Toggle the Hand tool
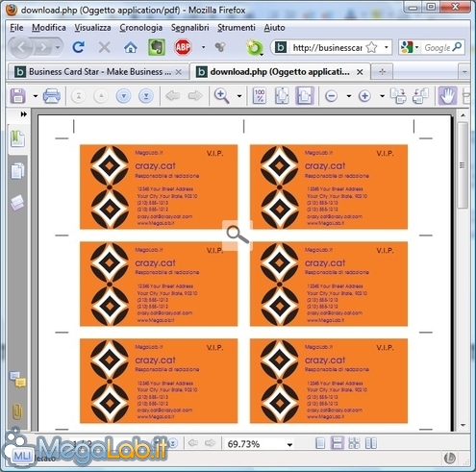Image resolution: width=476 pixels, height=472 pixels. click(x=447, y=96)
